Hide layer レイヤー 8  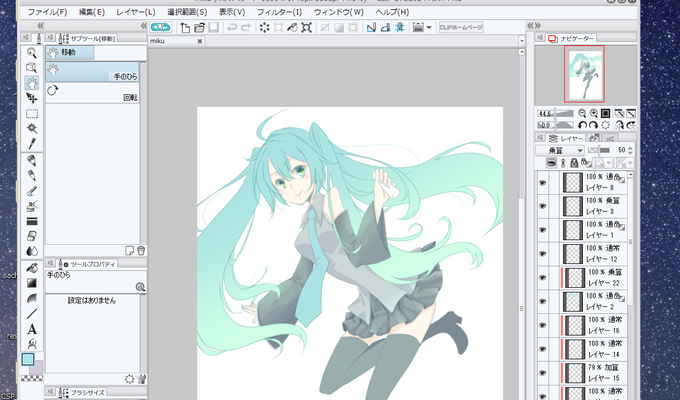543,183
